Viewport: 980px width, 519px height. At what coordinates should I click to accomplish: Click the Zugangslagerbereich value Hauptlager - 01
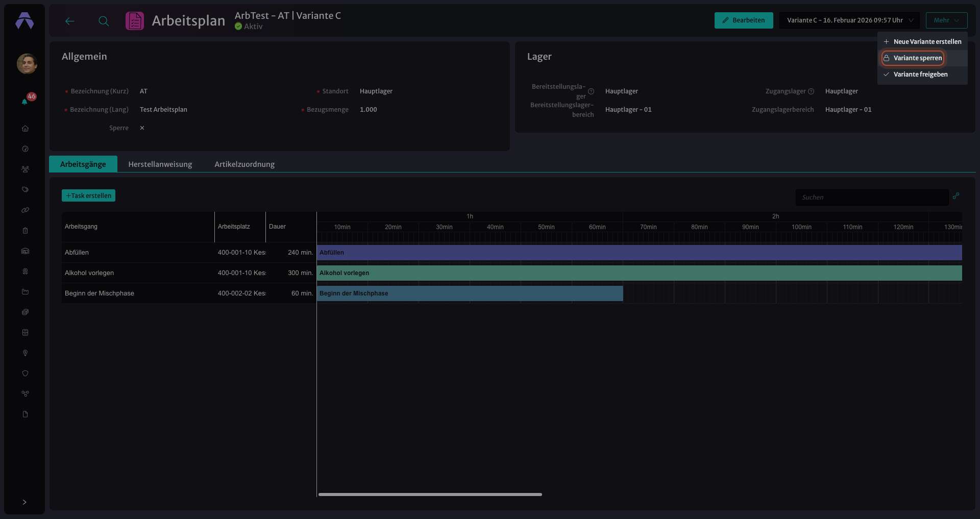click(848, 110)
